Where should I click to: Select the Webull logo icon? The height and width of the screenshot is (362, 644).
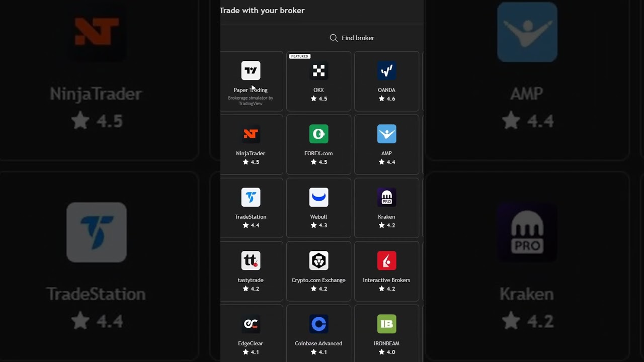click(x=318, y=198)
